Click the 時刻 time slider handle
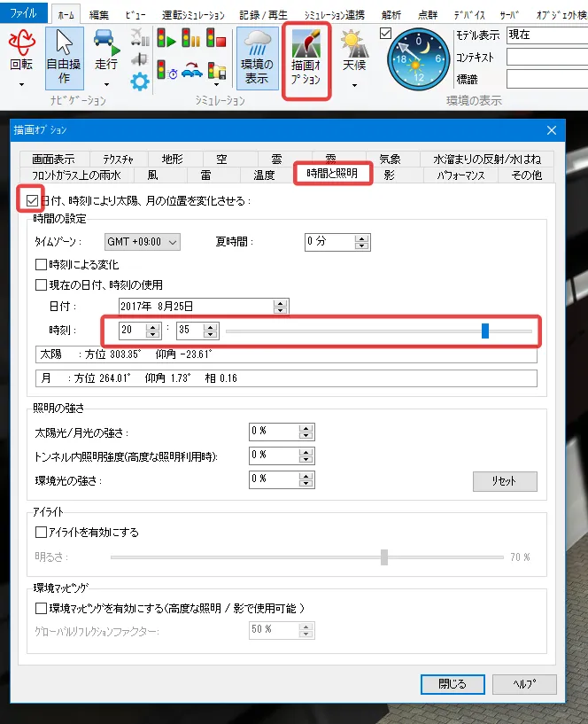This screenshot has height=724, width=588. pos(485,331)
